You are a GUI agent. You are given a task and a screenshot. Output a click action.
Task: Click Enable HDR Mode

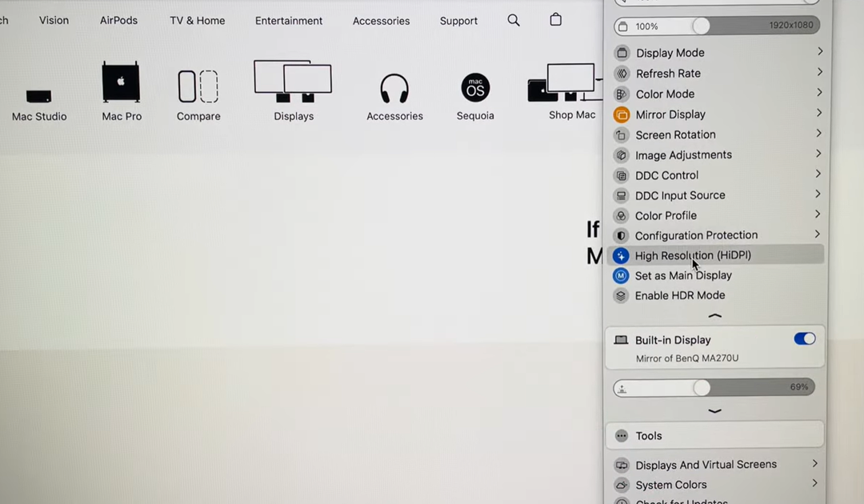678,295
